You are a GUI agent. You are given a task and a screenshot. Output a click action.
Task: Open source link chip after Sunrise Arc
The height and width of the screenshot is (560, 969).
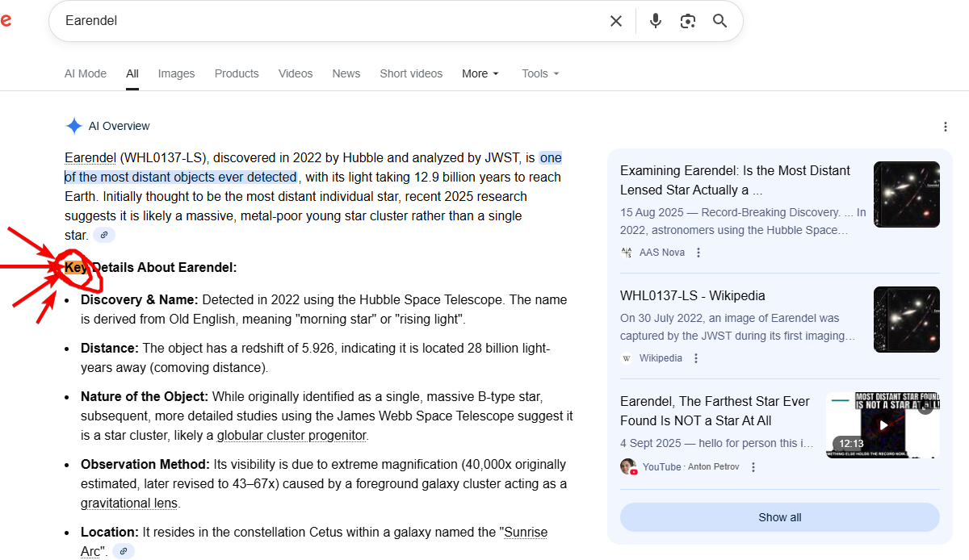coord(124,552)
